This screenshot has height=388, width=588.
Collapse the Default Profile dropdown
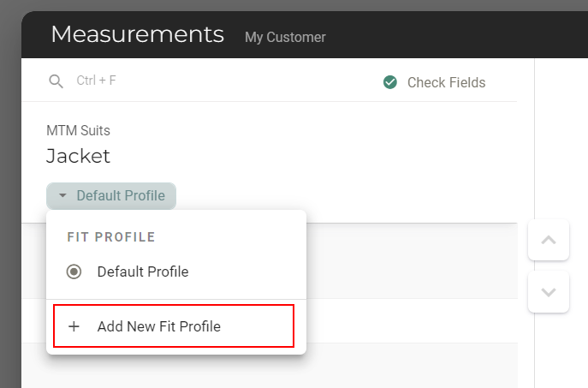pyautogui.click(x=111, y=196)
